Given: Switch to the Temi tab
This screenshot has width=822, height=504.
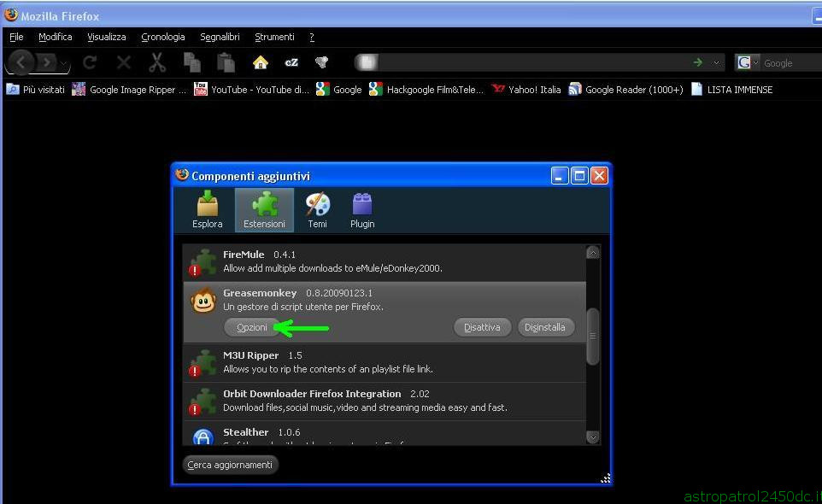Looking at the screenshot, I should click(x=317, y=209).
